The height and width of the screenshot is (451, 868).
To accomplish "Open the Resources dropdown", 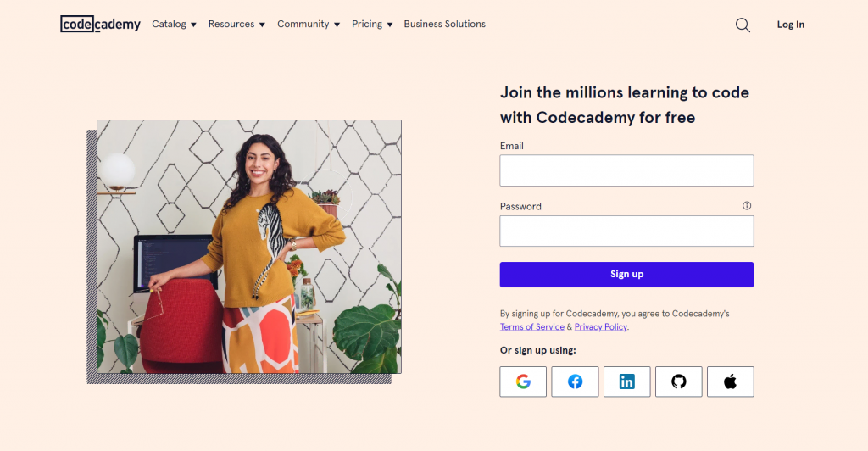I will click(x=236, y=24).
